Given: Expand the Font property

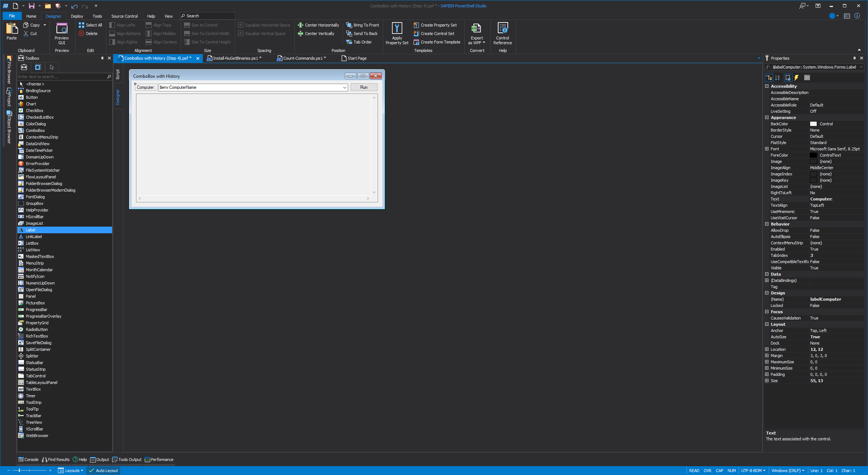Looking at the screenshot, I should [x=768, y=149].
